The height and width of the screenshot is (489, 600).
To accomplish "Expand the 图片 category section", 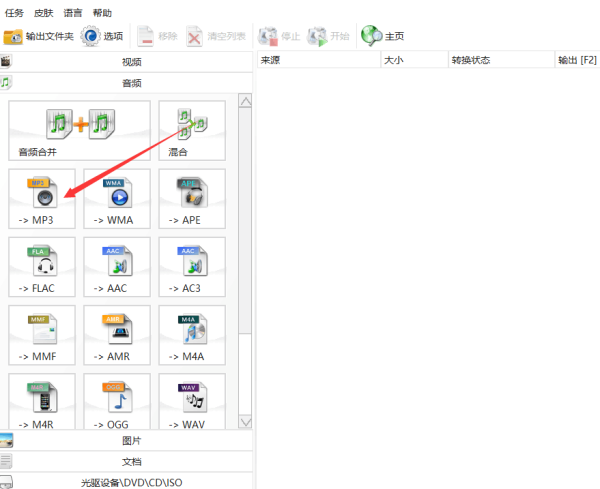I will click(x=126, y=440).
